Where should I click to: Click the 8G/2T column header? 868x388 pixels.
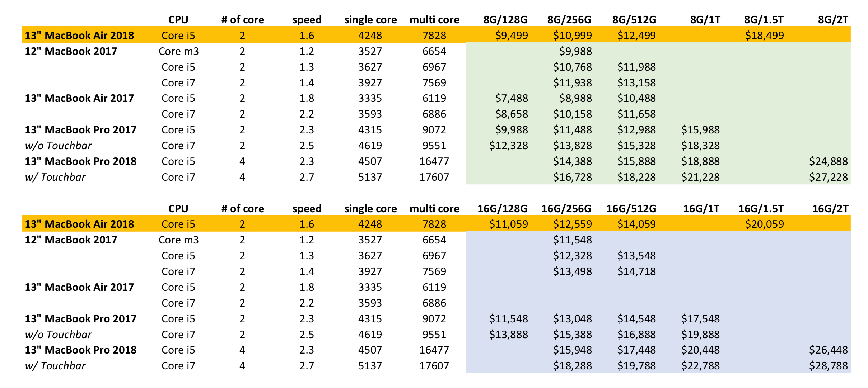[833, 20]
